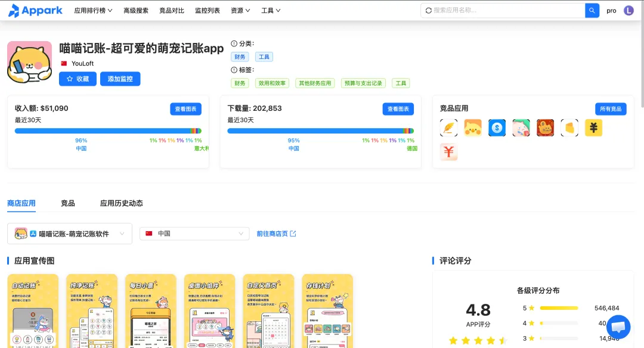Click the 喵喵记账 app icon at top
The width and height of the screenshot is (644, 348).
30,63
